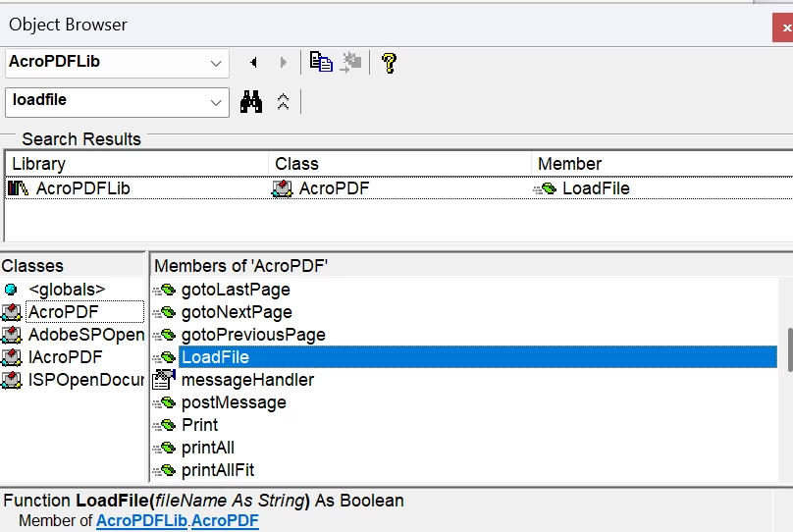This screenshot has width=793, height=532.
Task: Open the loadfile search text dropdown
Action: pyautogui.click(x=216, y=103)
